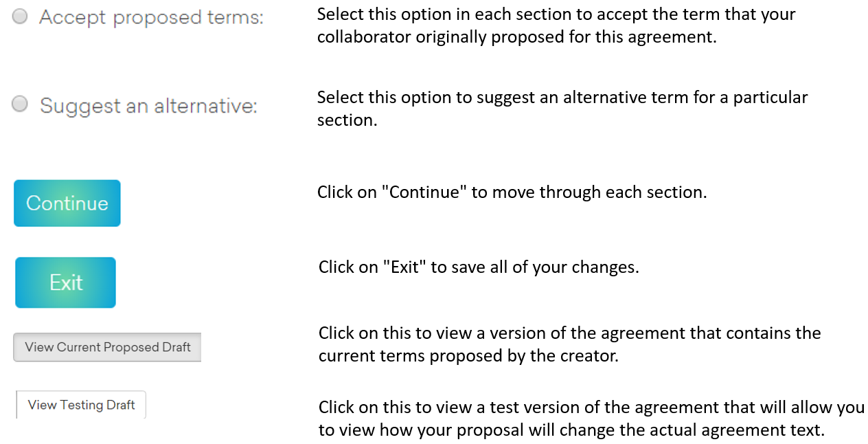
Task: Click the View Testing Draft button
Action: pos(81,405)
